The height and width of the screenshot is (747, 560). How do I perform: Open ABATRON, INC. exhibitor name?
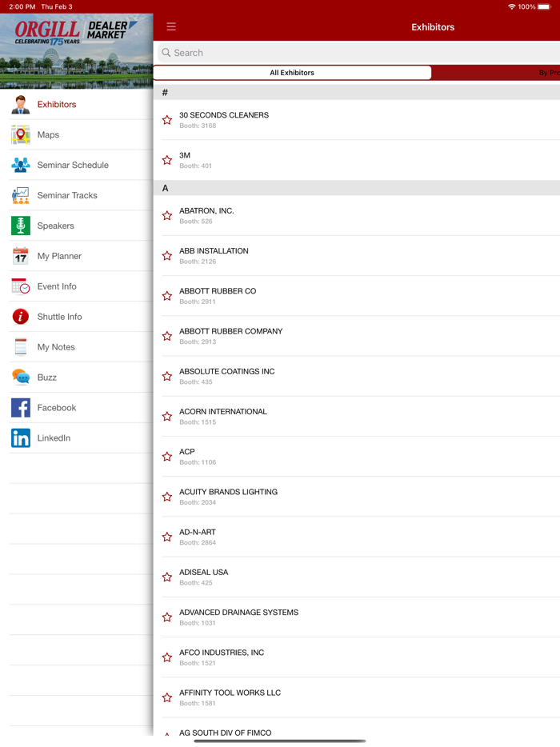[206, 210]
